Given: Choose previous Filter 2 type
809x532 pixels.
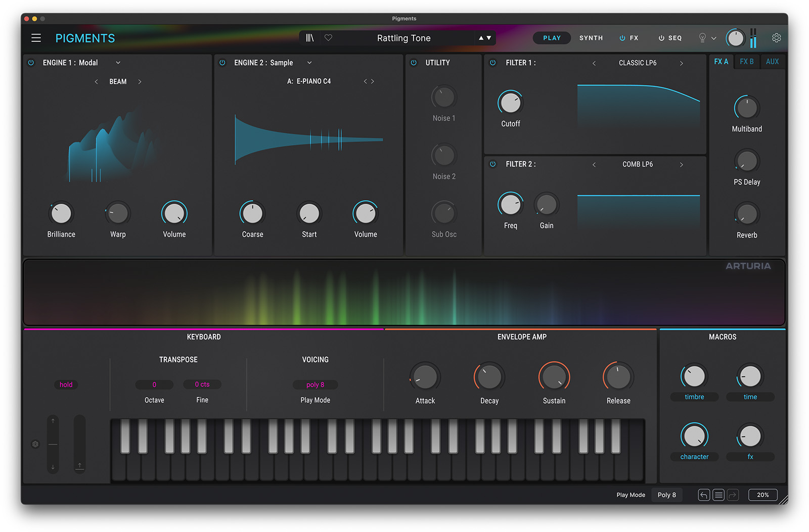Looking at the screenshot, I should [x=594, y=164].
